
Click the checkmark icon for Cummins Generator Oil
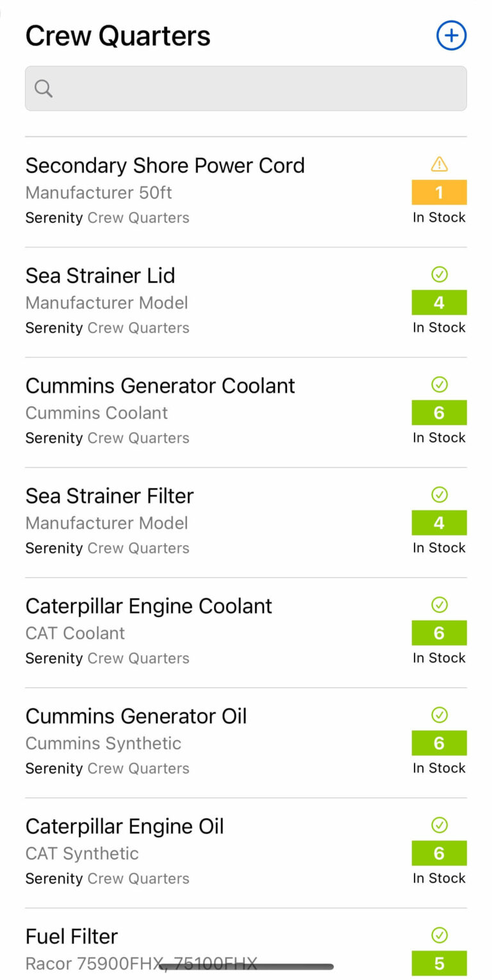coord(439,715)
